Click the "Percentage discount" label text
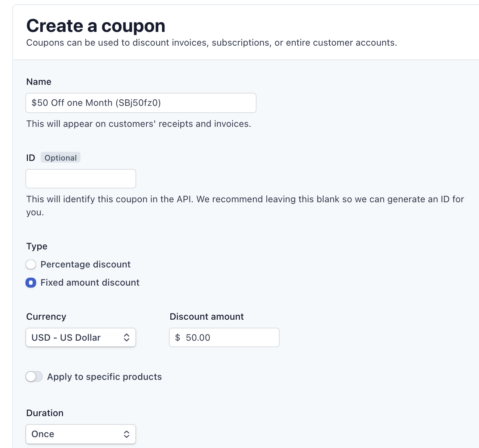Image resolution: width=479 pixels, height=448 pixels. coord(86,265)
